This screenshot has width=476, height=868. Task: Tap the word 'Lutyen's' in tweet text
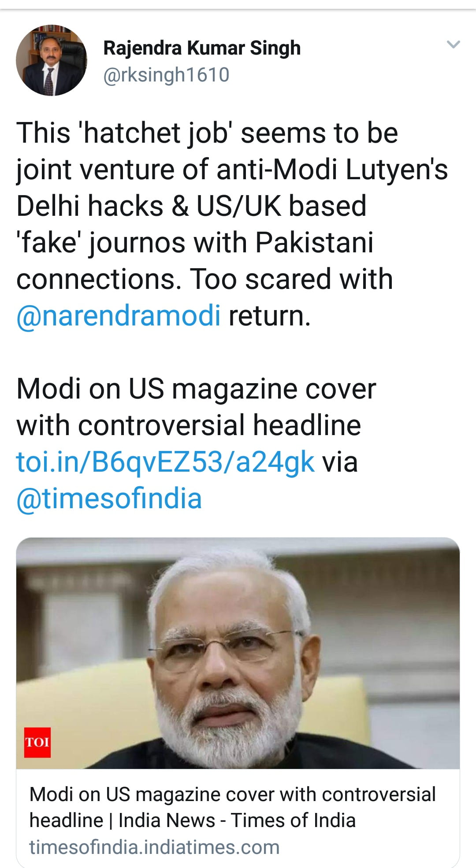[x=397, y=170]
